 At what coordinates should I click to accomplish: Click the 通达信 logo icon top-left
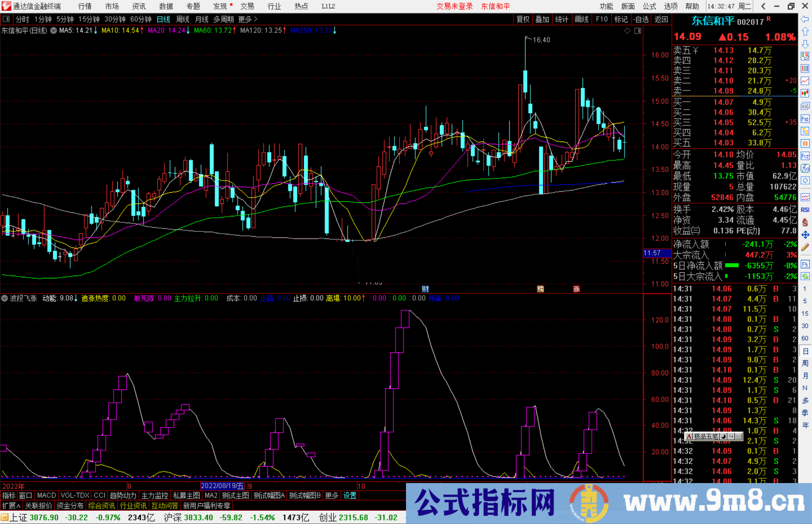(5, 6)
